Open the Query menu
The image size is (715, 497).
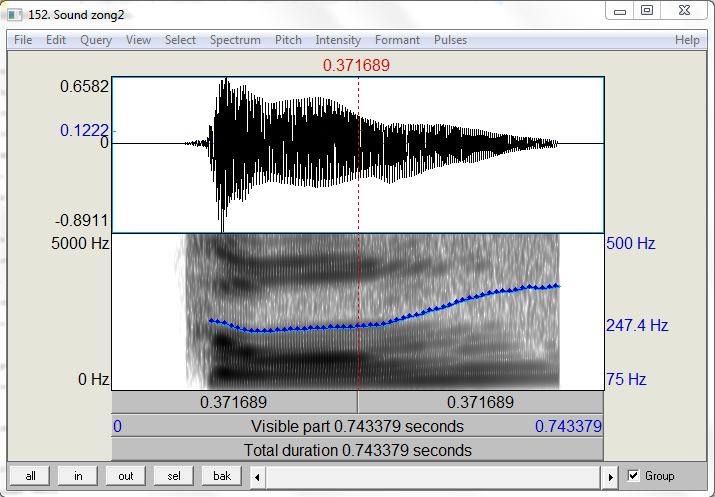point(96,40)
